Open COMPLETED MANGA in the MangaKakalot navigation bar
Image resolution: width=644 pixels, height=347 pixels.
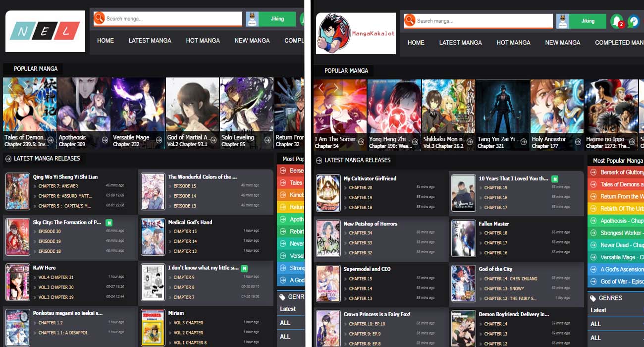[x=619, y=43]
